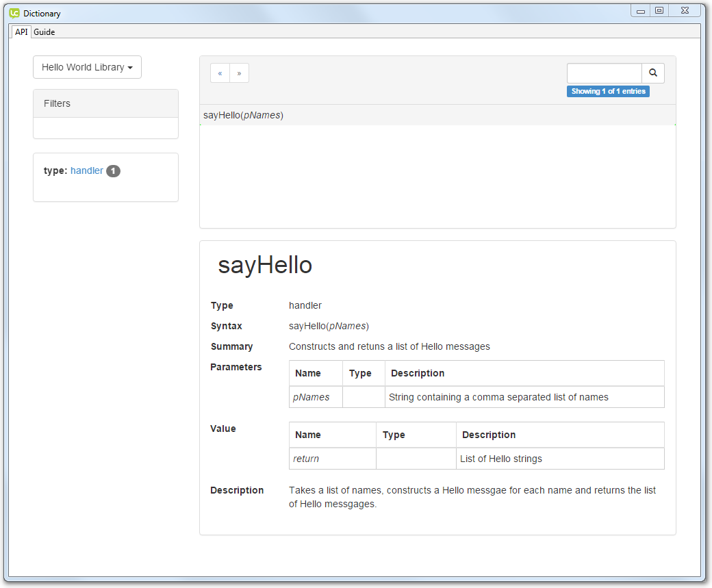
Task: Close the Dictionary window
Action: pos(685,11)
